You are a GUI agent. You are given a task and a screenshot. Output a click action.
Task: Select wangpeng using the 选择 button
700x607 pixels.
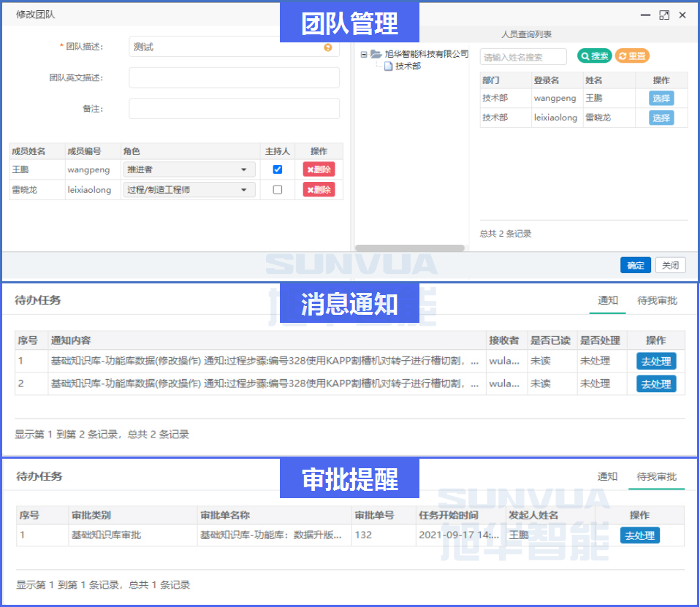click(x=661, y=98)
